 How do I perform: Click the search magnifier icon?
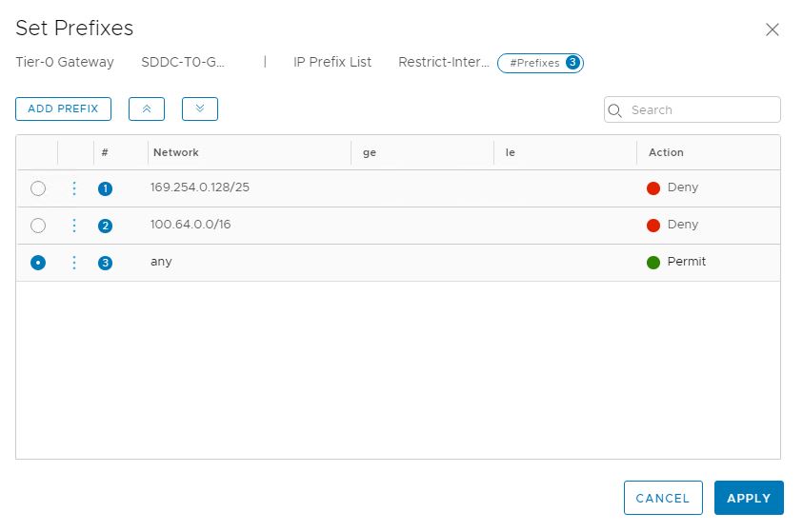615,110
